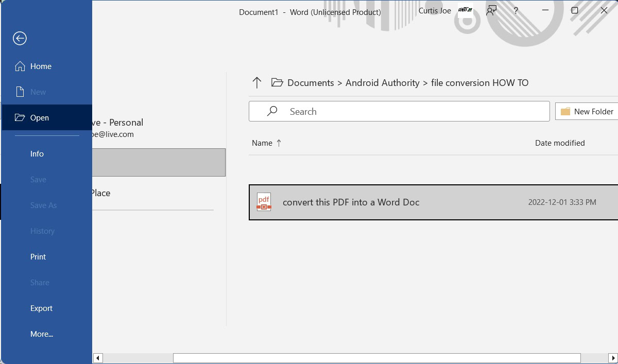
Task: Click the horizontal scrollbar left arrow
Action: point(98,358)
